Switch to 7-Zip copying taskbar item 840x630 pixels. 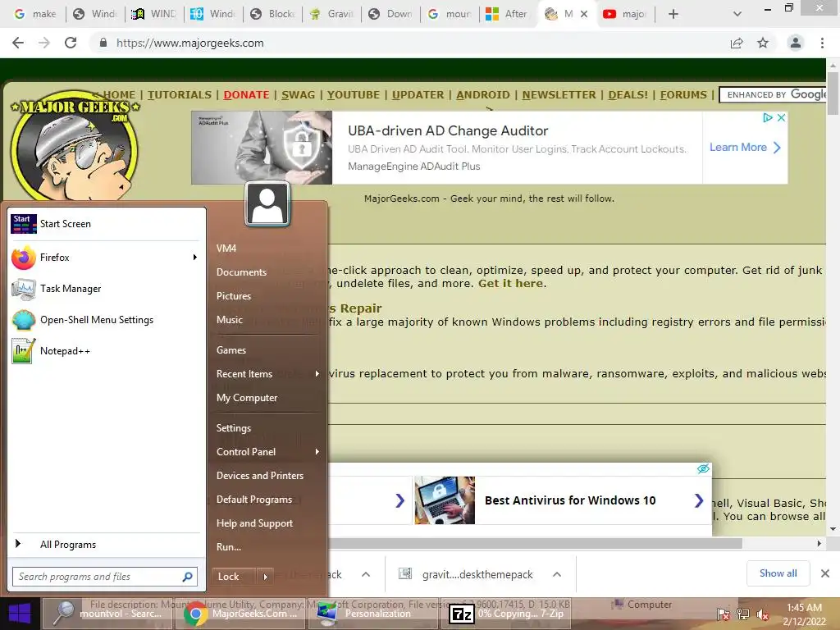click(505, 614)
